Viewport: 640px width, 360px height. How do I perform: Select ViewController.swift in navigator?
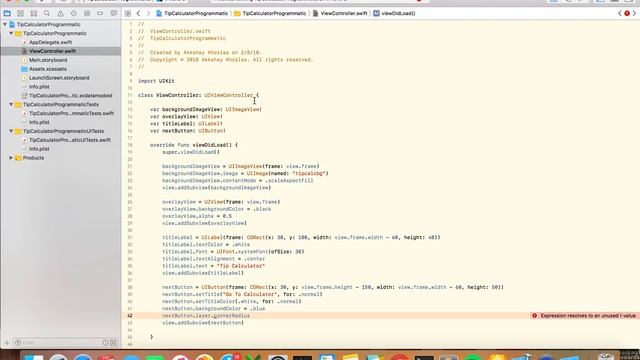point(52,51)
